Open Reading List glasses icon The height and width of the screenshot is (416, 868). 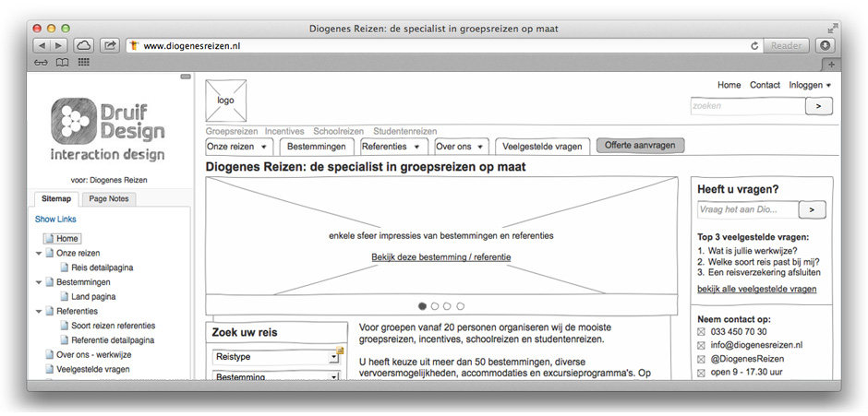(41, 63)
